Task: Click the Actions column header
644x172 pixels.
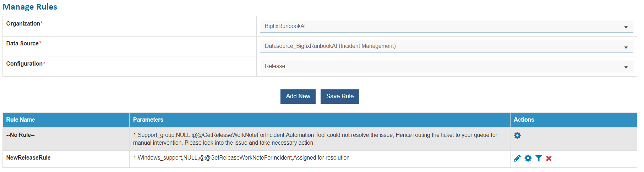Action: [524, 120]
